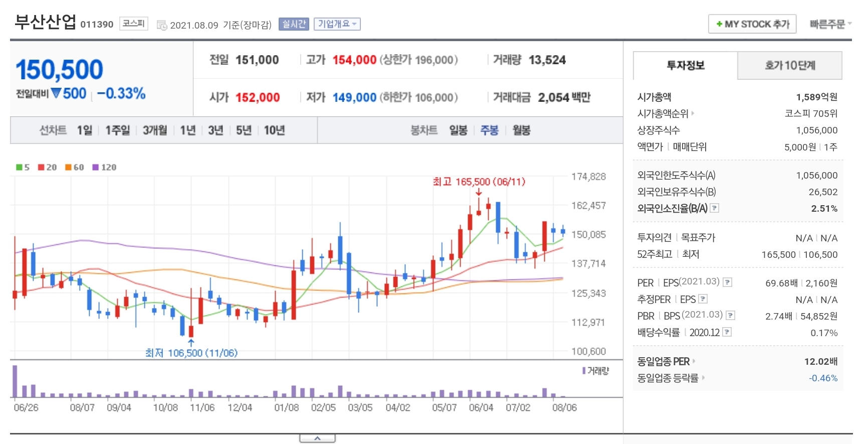The width and height of the screenshot is (868, 444).
Task: Click the 08/06 date label on chart axis
Action: 564,407
